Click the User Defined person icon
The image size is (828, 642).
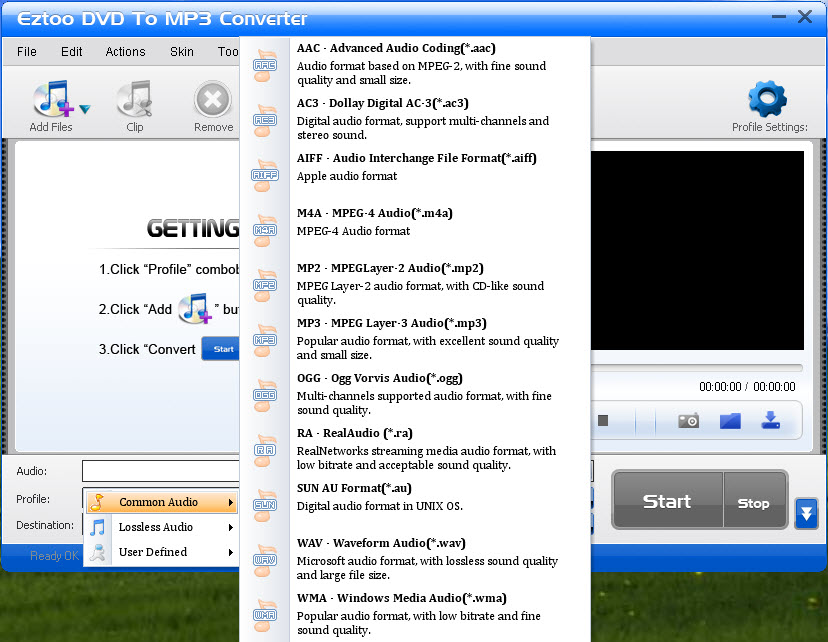(97, 552)
